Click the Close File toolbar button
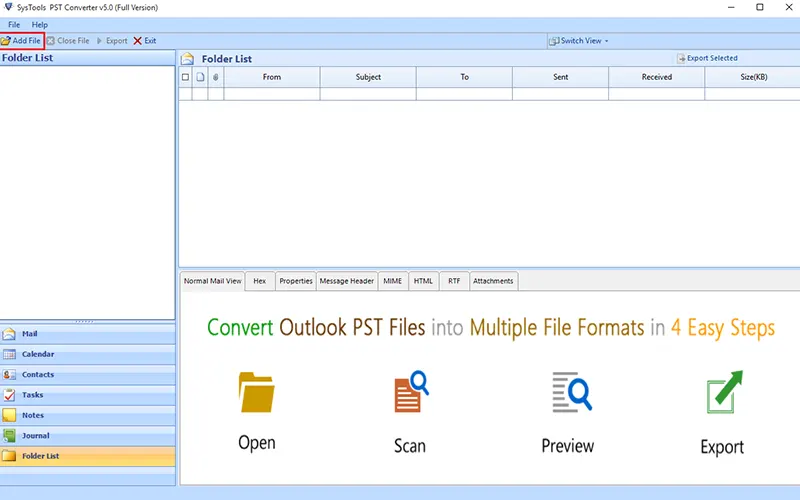Screen dimensions: 800x500 68,41
